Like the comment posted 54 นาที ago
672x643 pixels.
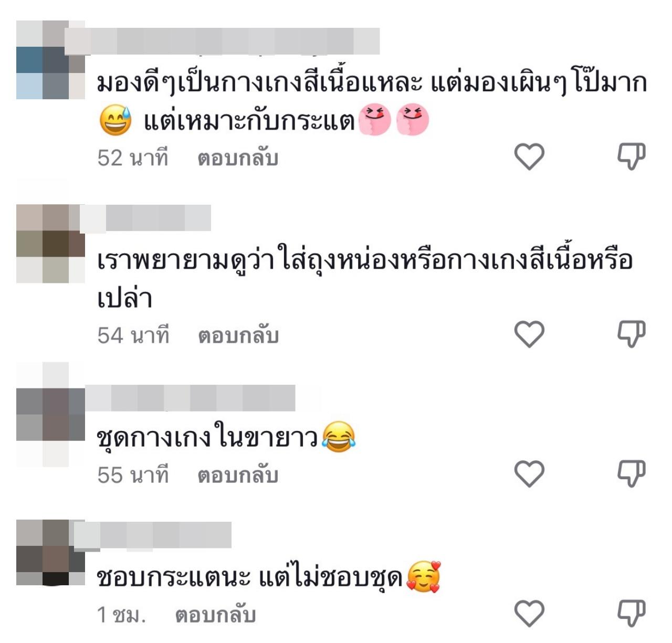coord(529,334)
